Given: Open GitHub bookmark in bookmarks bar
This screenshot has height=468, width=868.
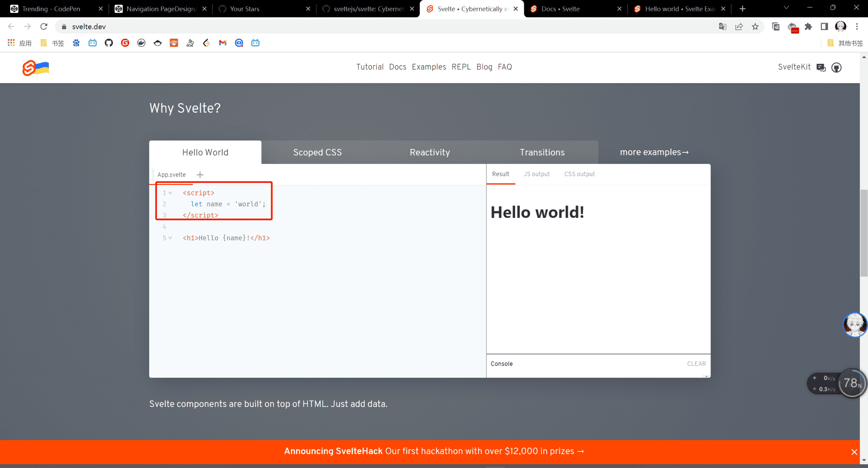Looking at the screenshot, I should coord(109,43).
